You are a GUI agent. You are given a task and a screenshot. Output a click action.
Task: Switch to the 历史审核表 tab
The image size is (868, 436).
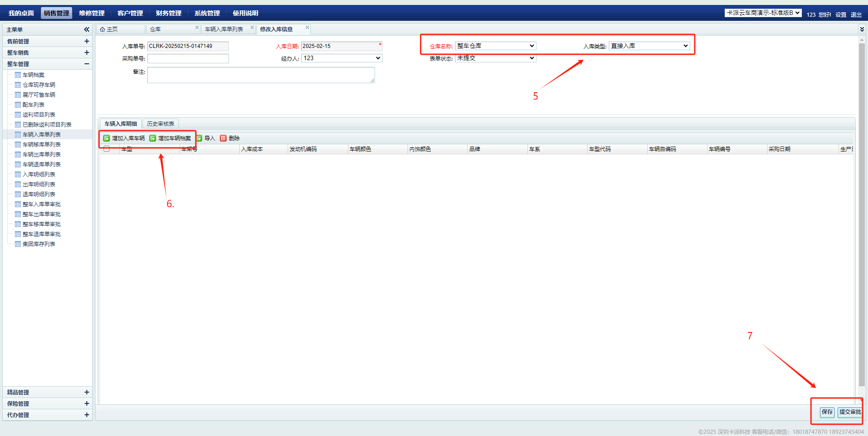161,124
